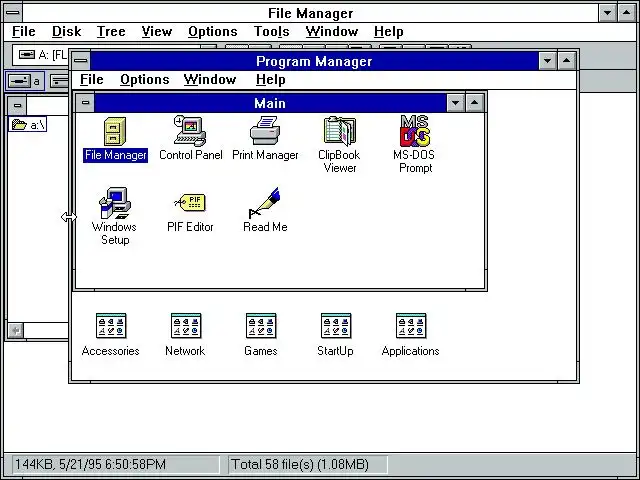Open the drive selection dropdown showing A:

40,55
